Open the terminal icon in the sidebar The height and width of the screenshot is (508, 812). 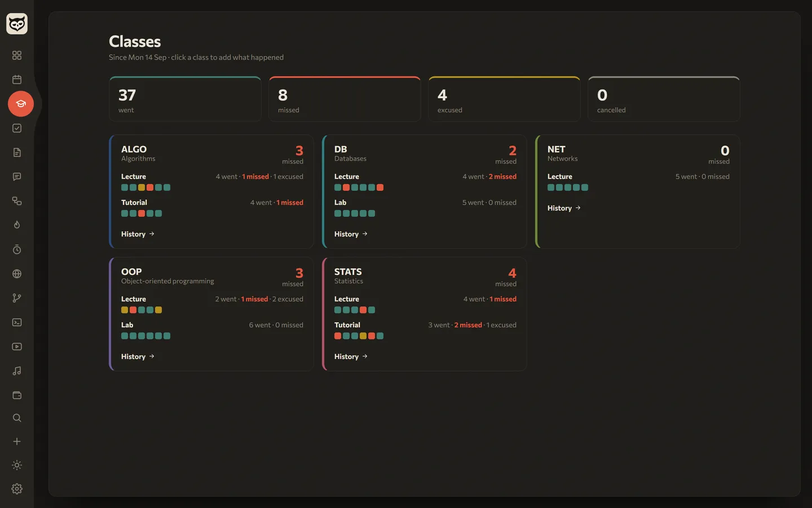pos(17,322)
